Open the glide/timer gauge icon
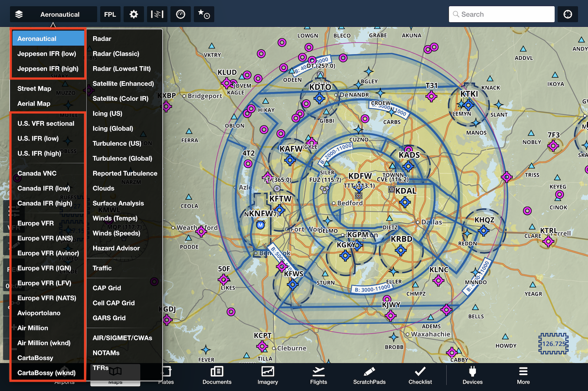 pyautogui.click(x=180, y=14)
